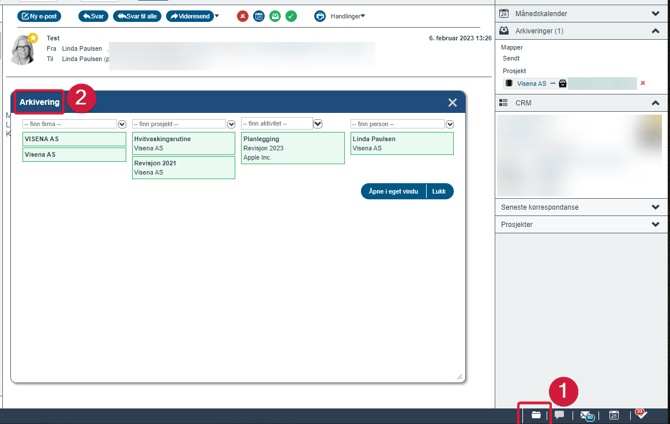Screen dimensions: 670x424
Task: Click the Svar til alle button
Action: [x=136, y=16]
